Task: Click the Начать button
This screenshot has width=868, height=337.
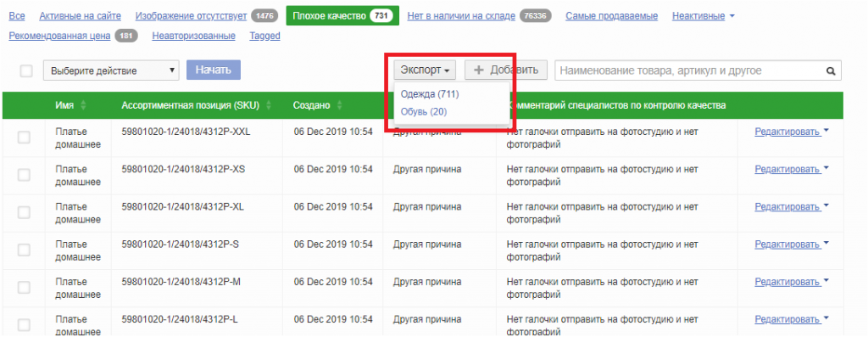Action: tap(214, 70)
